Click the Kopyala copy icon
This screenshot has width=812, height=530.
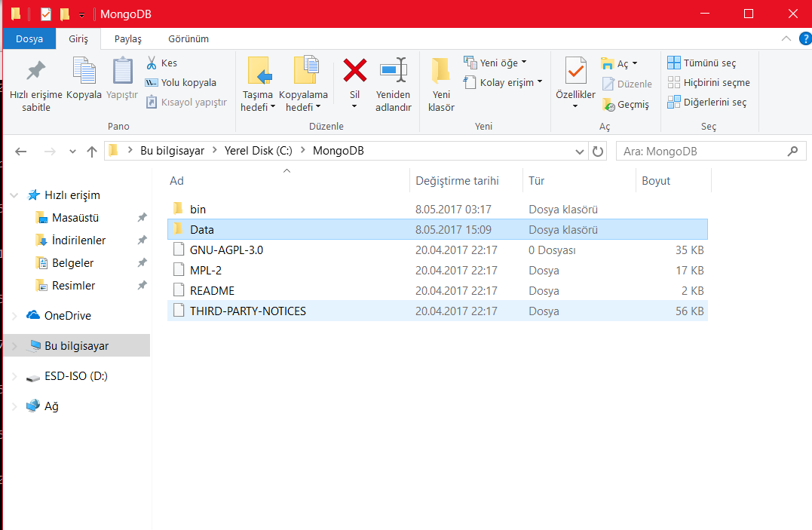[84, 71]
